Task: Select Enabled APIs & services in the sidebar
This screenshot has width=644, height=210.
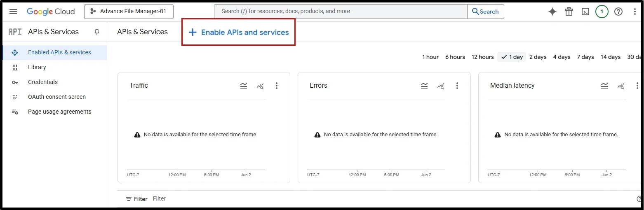Action: point(54,52)
